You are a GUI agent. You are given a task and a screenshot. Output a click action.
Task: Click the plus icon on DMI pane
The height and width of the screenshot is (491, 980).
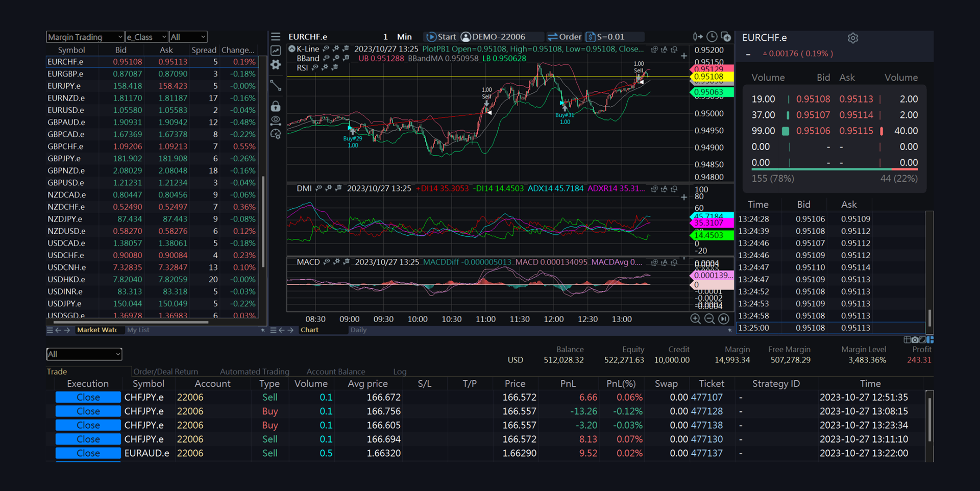[x=684, y=197]
